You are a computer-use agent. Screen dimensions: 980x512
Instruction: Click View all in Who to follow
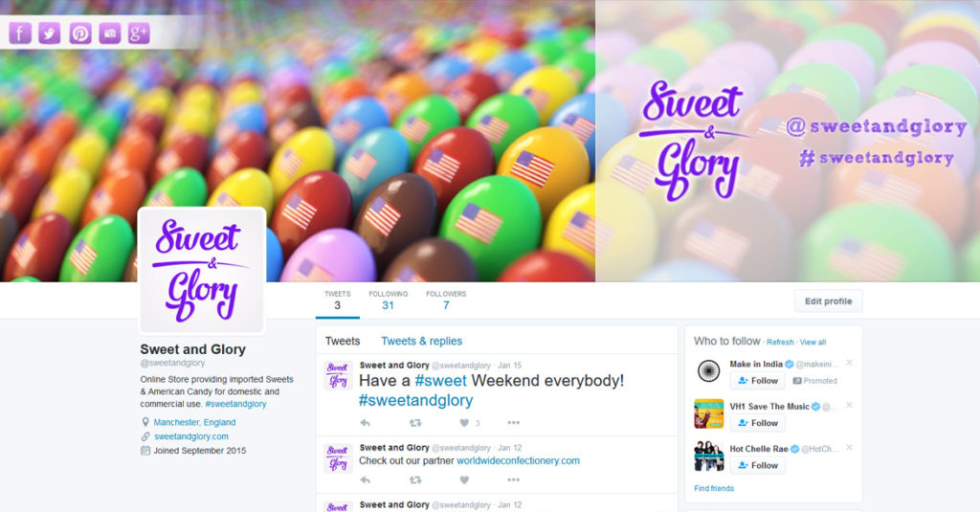click(813, 343)
